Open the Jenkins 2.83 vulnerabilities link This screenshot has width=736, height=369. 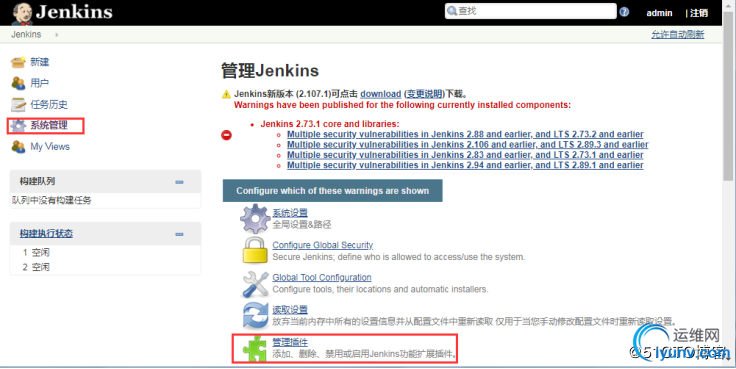click(x=465, y=155)
